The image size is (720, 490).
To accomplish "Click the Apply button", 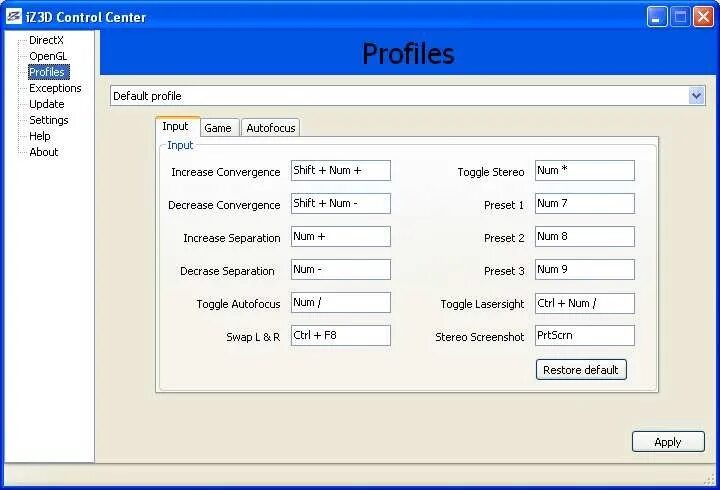I will tap(668, 442).
